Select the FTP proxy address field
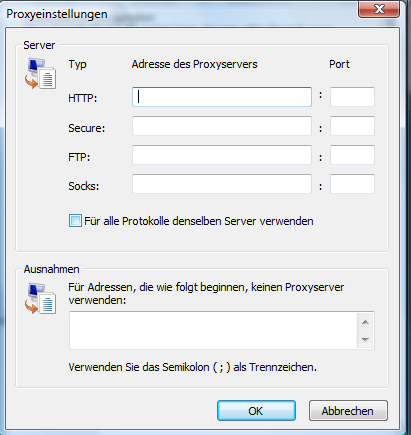 point(222,155)
